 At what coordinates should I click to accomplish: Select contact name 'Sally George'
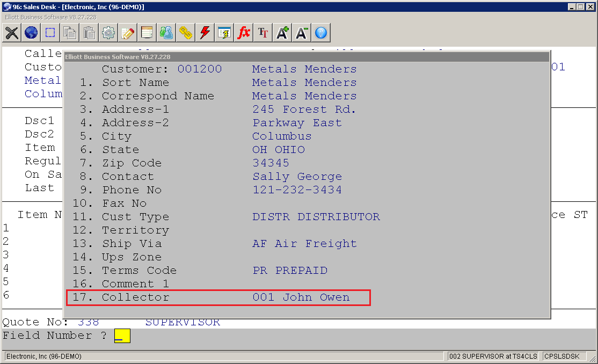(297, 177)
